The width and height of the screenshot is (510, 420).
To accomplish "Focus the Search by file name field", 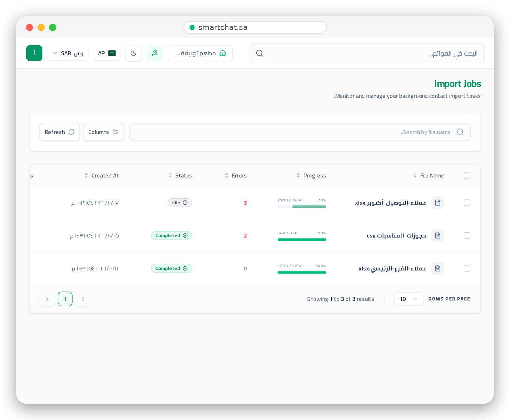I will pyautogui.click(x=300, y=132).
